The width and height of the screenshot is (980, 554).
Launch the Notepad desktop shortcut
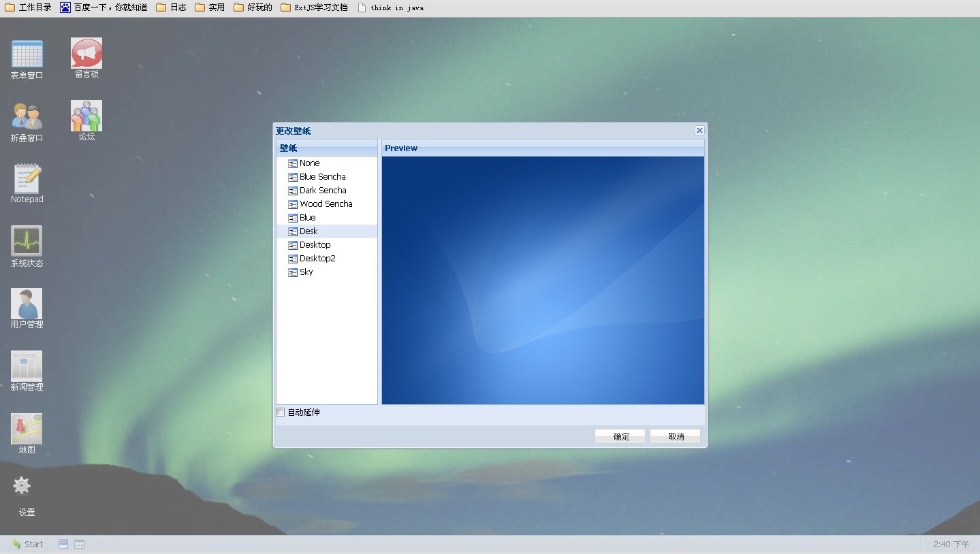(27, 184)
